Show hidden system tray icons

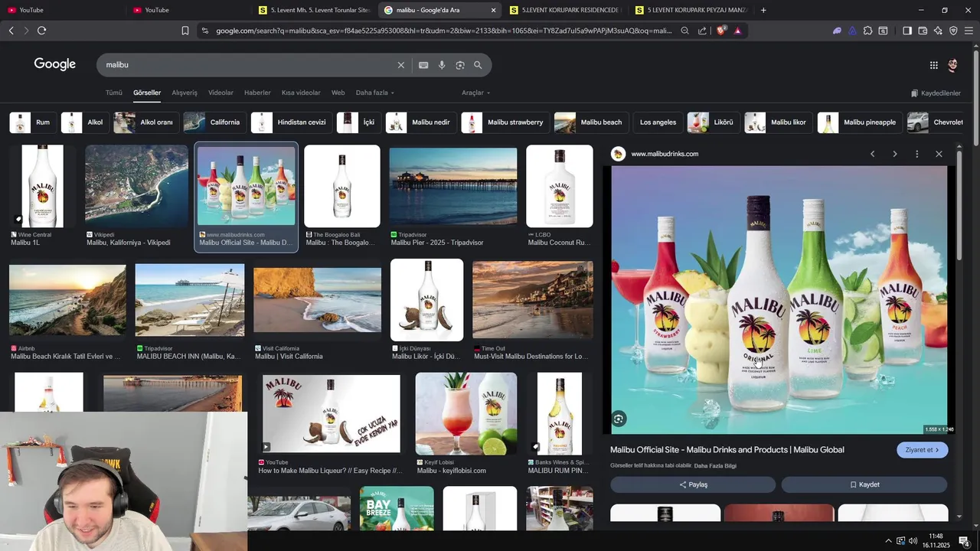tap(888, 541)
